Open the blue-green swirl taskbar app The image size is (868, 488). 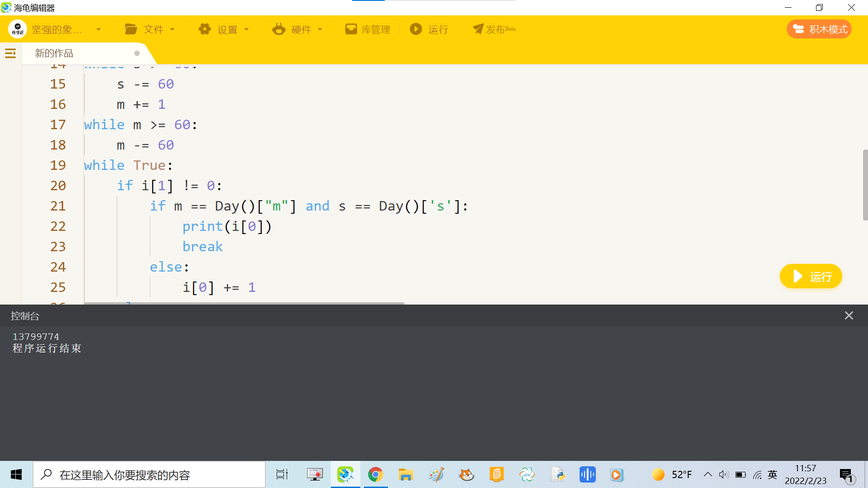pyautogui.click(x=527, y=474)
